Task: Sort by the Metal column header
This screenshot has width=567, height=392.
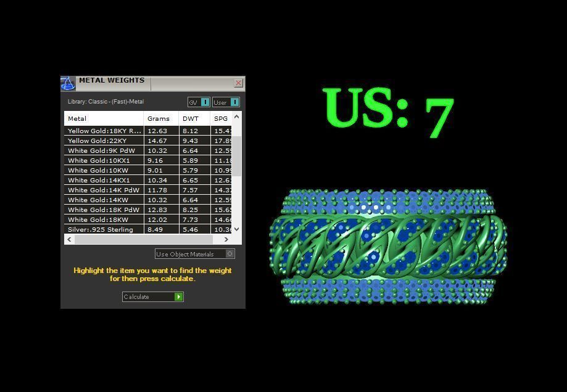Action: point(104,118)
